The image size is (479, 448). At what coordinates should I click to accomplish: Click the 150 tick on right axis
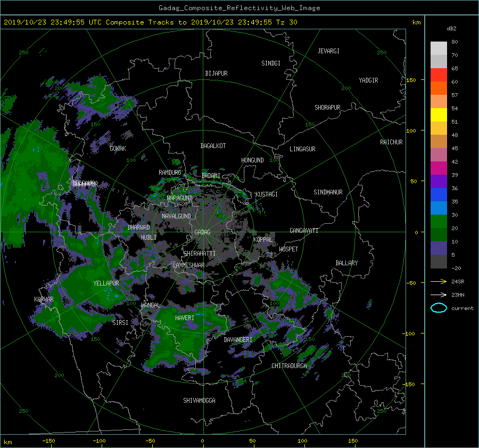tap(411, 80)
